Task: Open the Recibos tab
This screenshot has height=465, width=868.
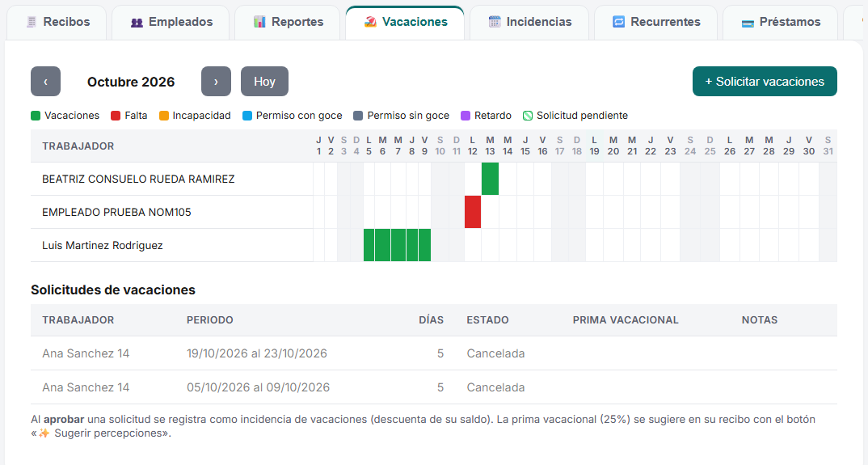Action: tap(57, 22)
